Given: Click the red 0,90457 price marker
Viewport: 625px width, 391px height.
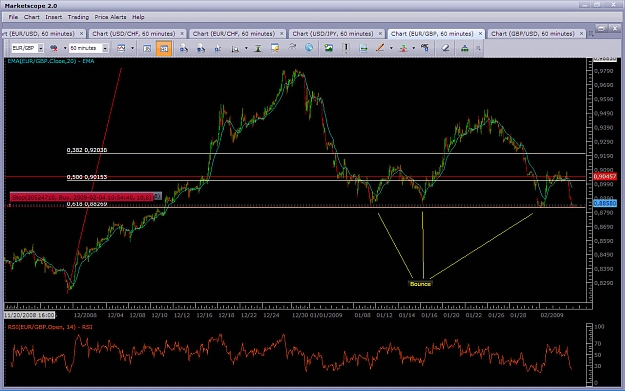Looking at the screenshot, I should click(x=605, y=176).
